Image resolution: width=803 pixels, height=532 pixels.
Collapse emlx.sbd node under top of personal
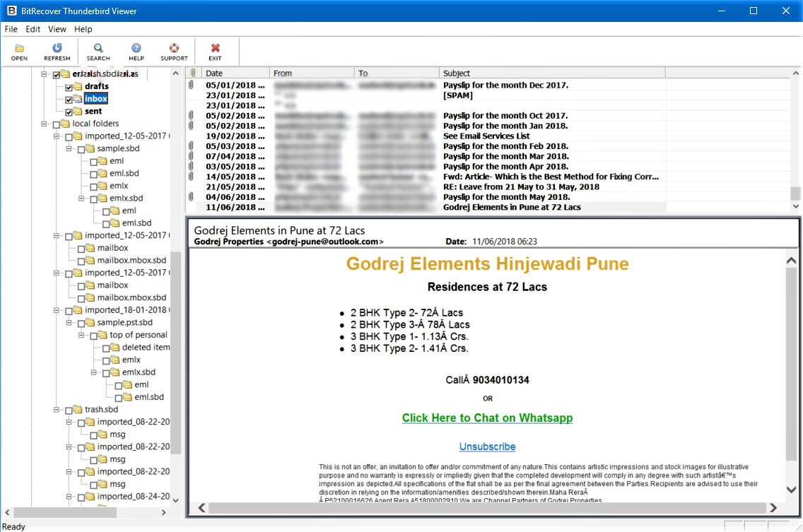(93, 372)
